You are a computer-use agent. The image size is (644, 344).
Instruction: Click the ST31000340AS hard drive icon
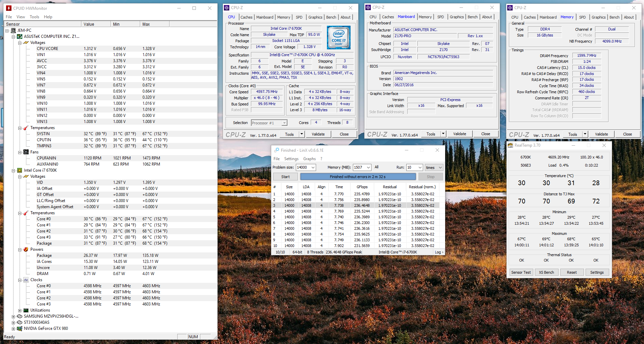[x=20, y=322]
